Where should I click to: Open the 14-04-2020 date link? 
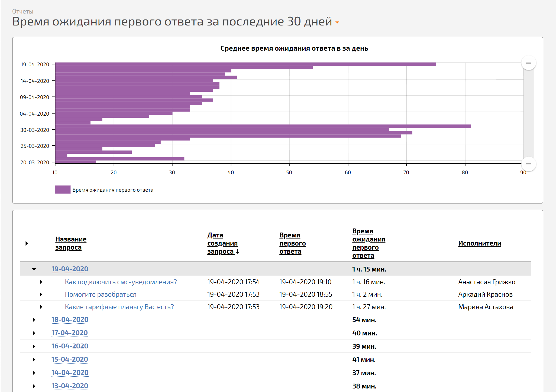(x=70, y=373)
